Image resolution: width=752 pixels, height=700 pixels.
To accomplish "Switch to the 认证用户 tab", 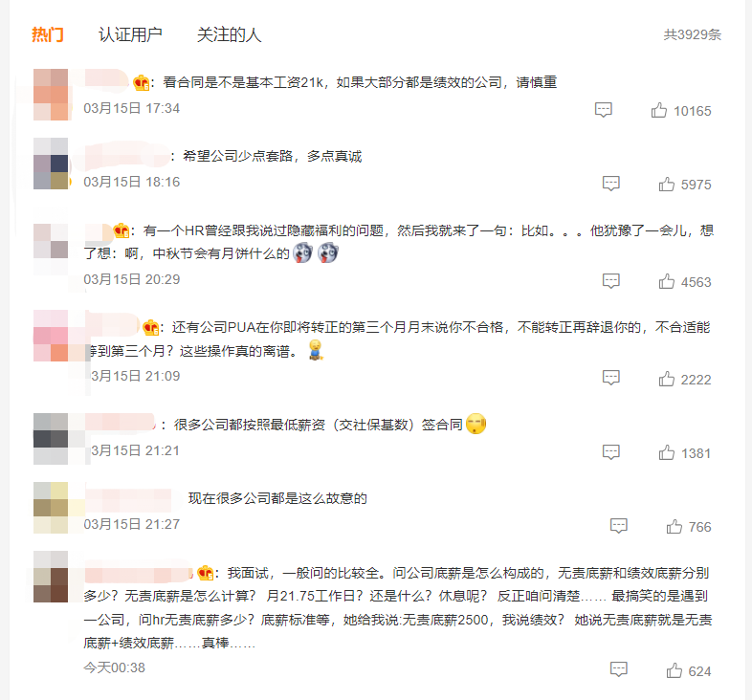I will pos(130,34).
